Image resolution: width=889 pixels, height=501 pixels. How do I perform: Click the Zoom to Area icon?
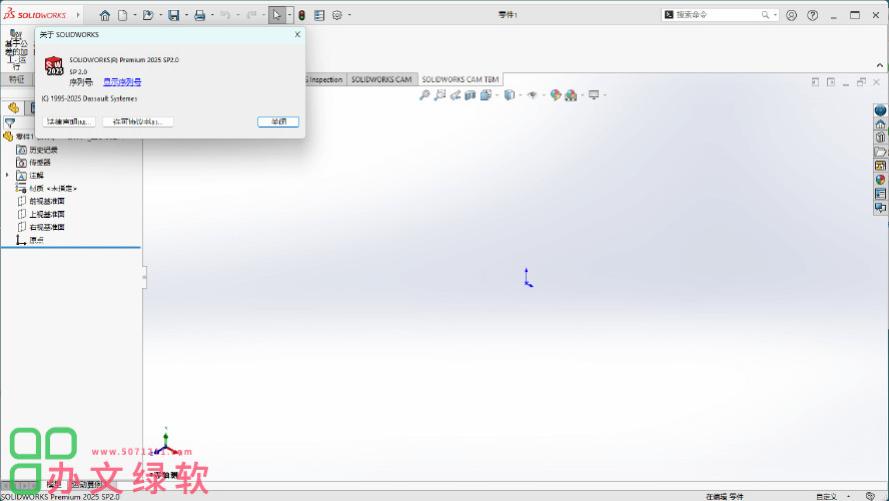click(440, 95)
